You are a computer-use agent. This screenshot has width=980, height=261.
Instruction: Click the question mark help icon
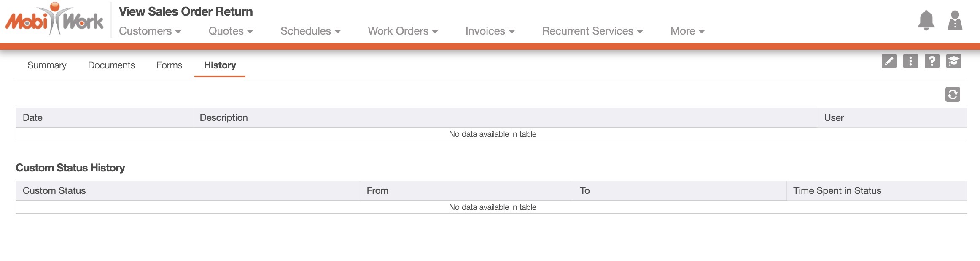point(932,61)
